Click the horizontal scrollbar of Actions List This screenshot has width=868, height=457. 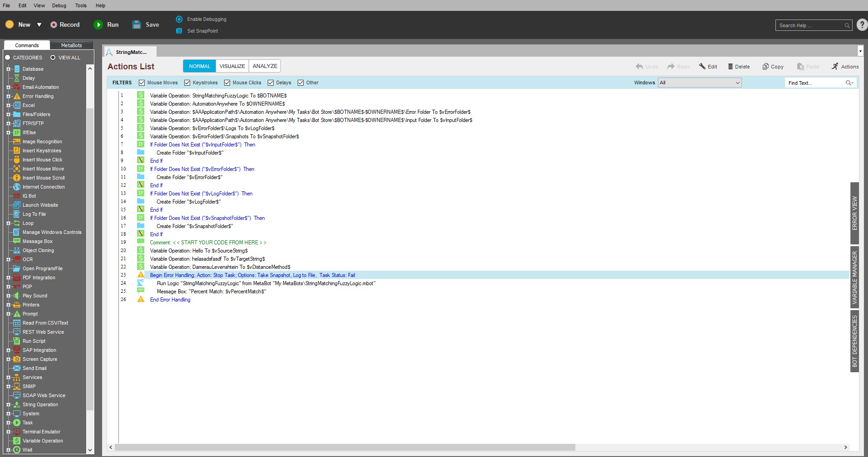345,447
